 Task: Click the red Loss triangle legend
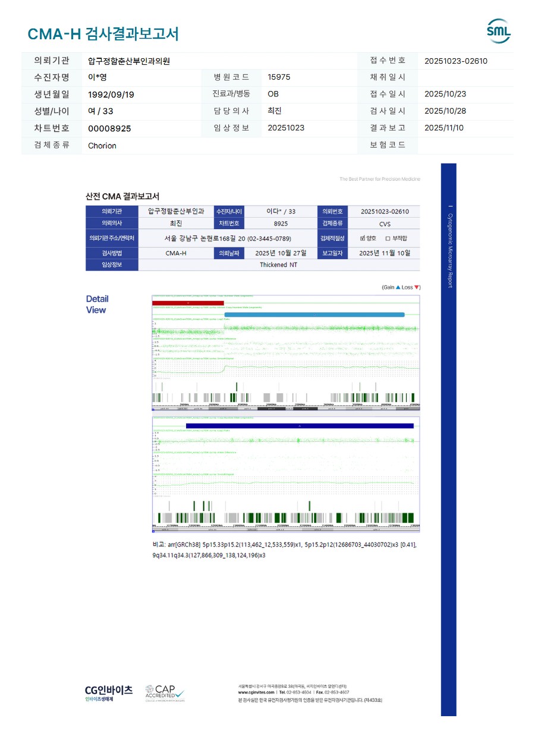pyautogui.click(x=417, y=287)
